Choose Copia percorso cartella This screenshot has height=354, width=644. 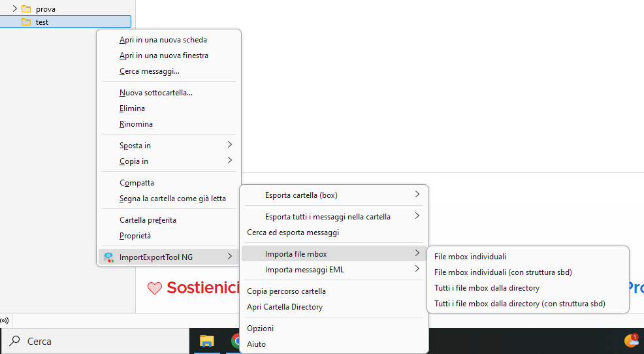tap(334, 291)
